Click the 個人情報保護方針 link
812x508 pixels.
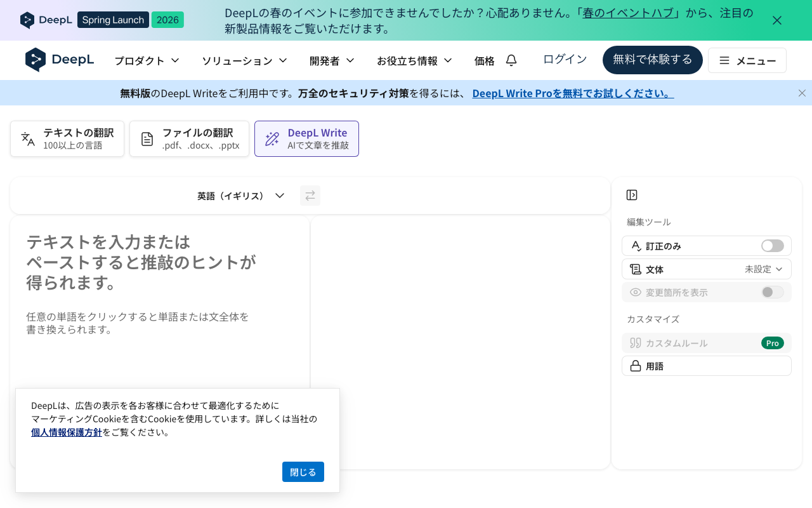[x=67, y=432]
